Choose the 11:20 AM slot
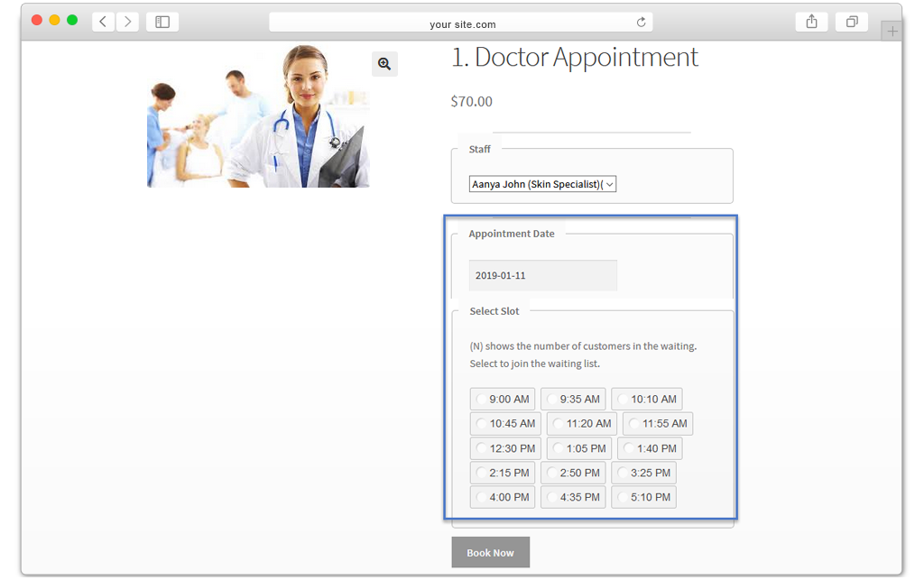Screen dimensions: 924x580 pos(582,423)
